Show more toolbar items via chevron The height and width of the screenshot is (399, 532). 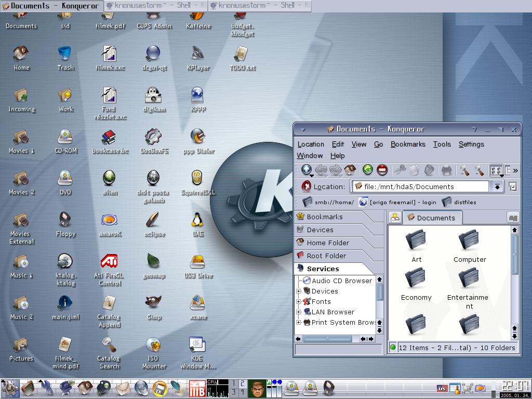pos(515,170)
